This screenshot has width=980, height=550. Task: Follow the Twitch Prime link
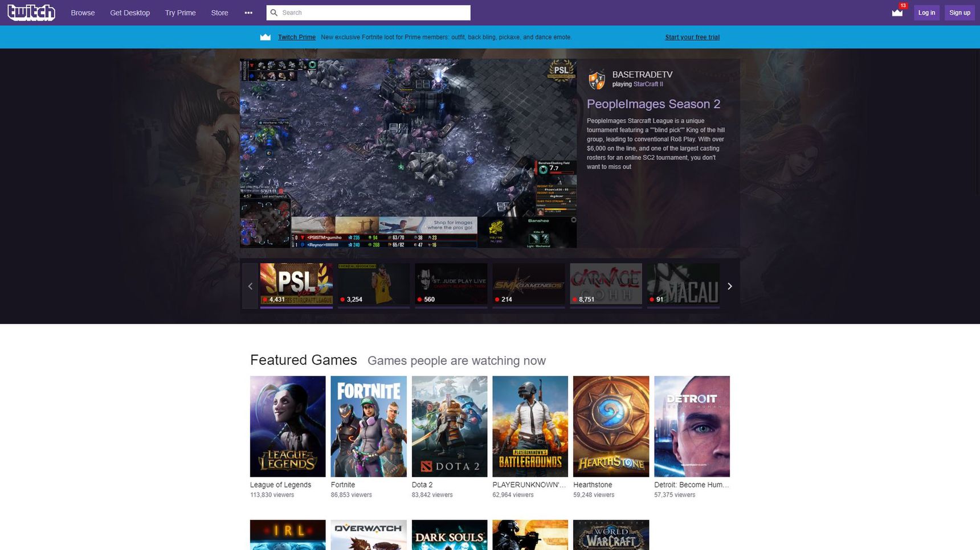tap(297, 37)
